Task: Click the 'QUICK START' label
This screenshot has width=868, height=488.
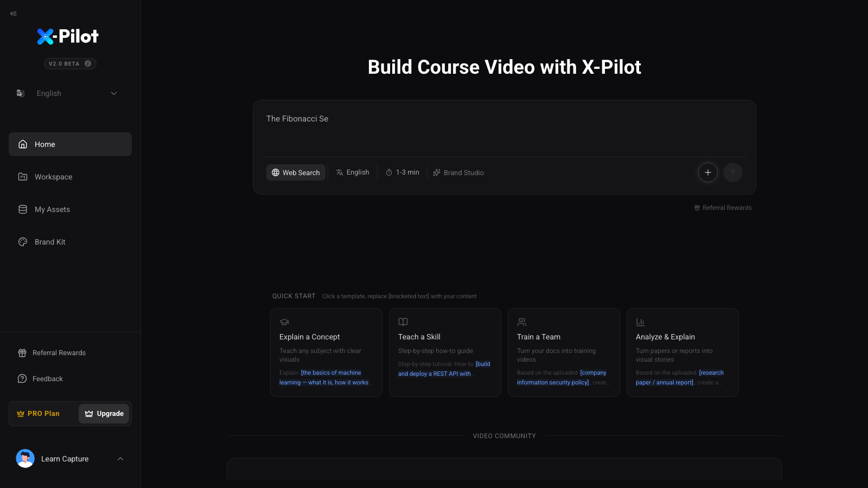Action: pyautogui.click(x=294, y=296)
